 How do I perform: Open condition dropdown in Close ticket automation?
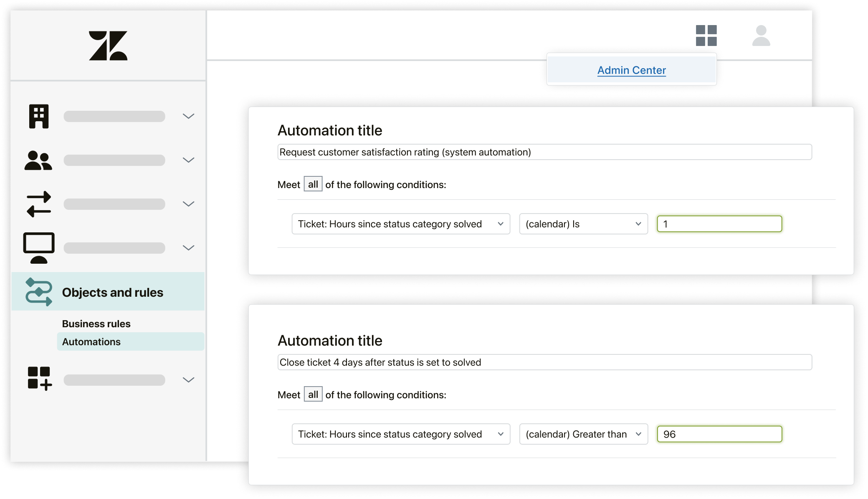tap(401, 434)
